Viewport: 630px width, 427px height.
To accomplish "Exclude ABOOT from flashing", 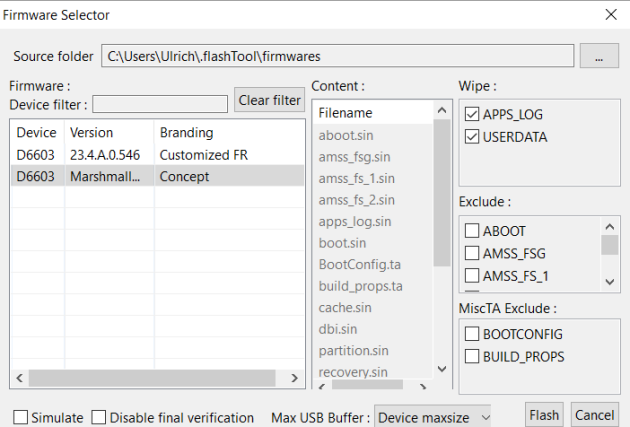I will pos(473,230).
